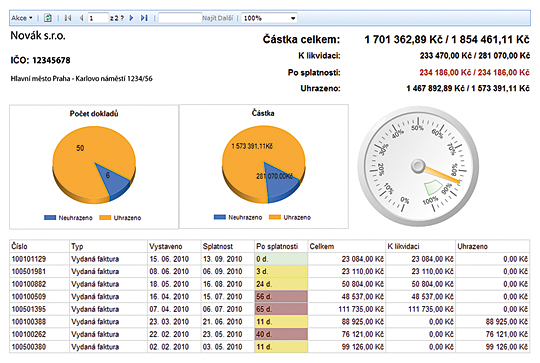
Task: Click the red '56 d.' overdue cell
Action: point(281,297)
